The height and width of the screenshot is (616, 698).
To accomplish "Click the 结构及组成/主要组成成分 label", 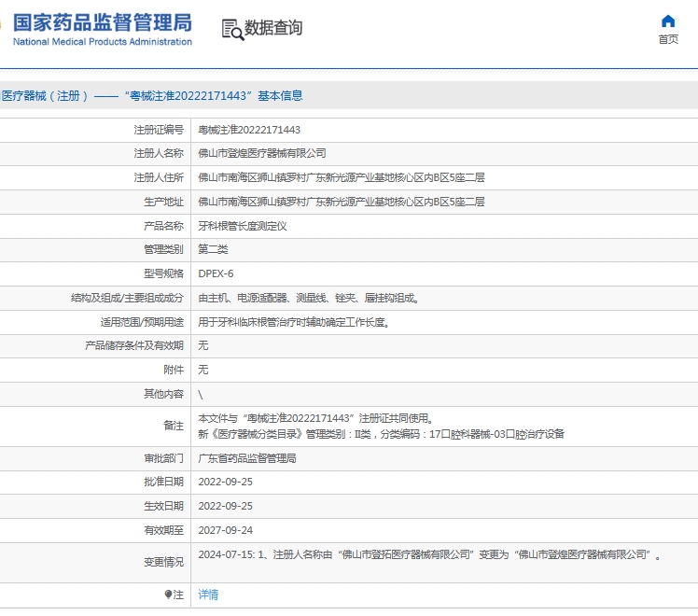I will [127, 298].
